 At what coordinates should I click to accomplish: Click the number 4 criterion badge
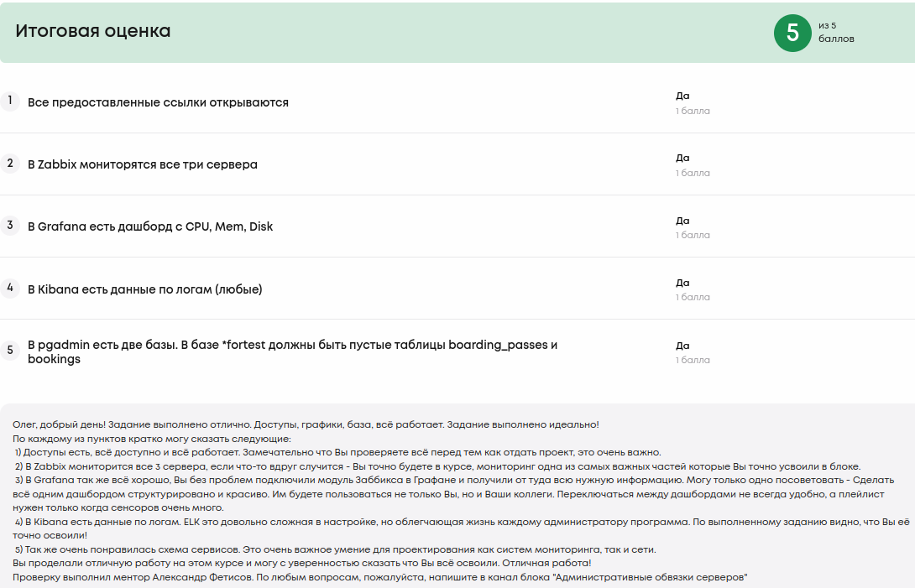click(x=10, y=288)
